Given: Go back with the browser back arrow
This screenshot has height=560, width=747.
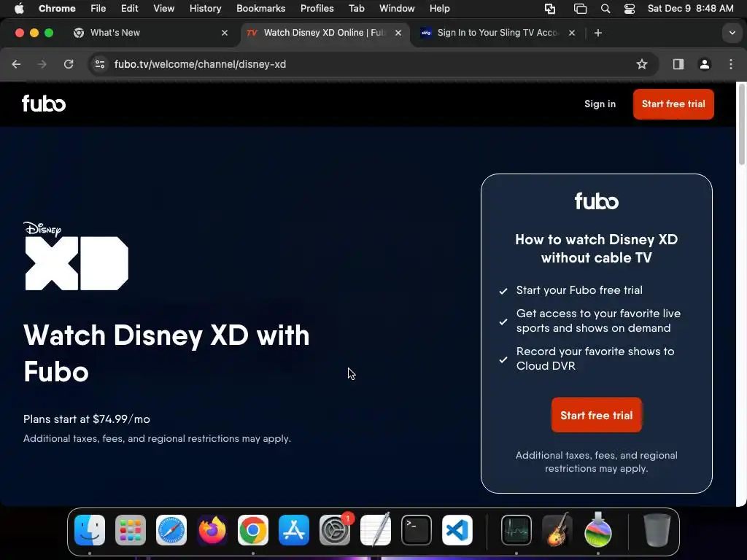Looking at the screenshot, I should pyautogui.click(x=16, y=64).
